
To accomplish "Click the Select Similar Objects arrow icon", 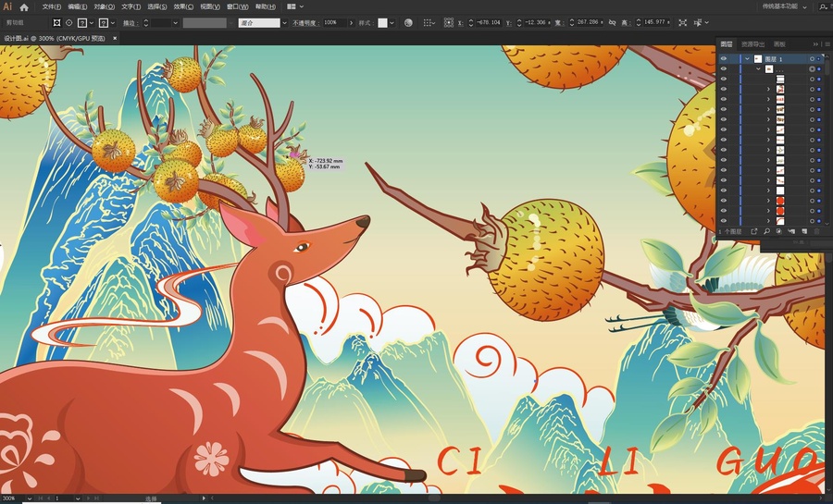I will (698, 23).
